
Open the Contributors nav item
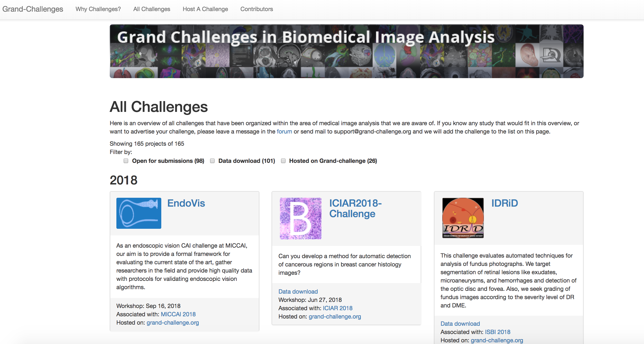[257, 9]
